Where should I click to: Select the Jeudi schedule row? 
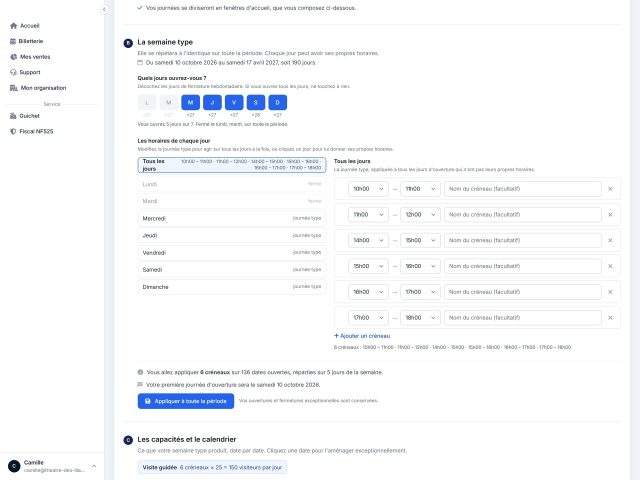pos(232,236)
